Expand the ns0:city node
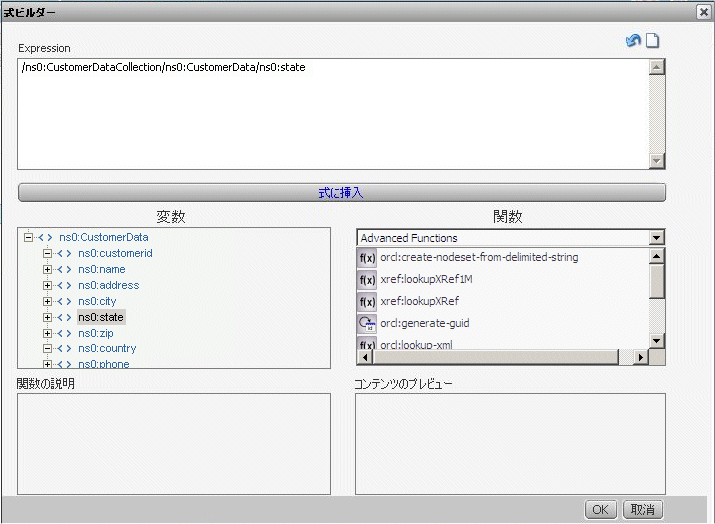 pyautogui.click(x=47, y=301)
